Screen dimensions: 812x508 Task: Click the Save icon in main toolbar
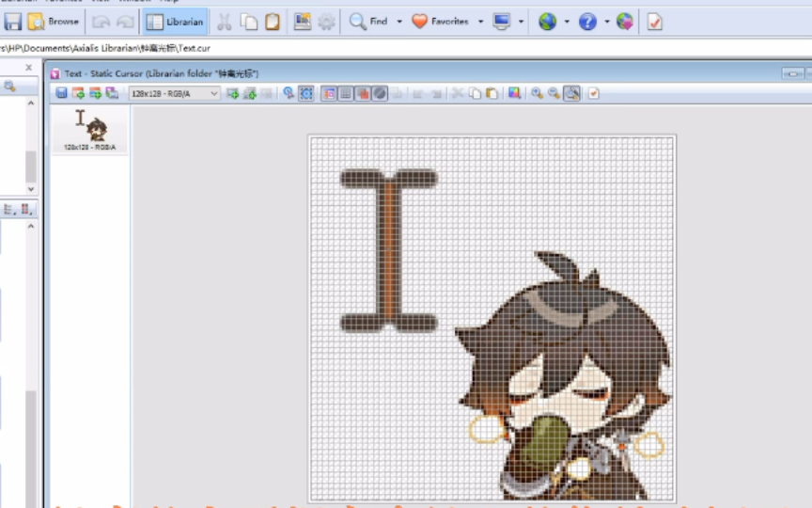pos(13,22)
